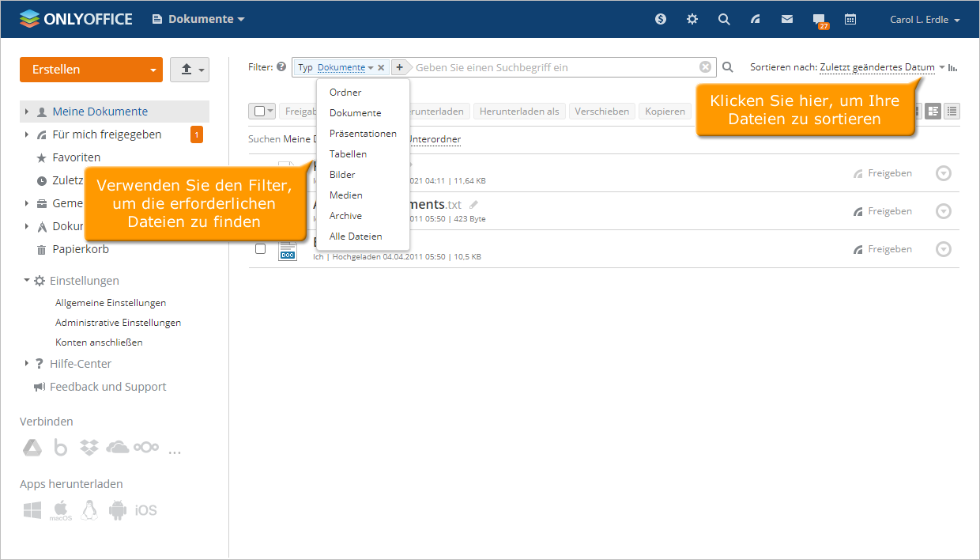This screenshot has height=560, width=980.
Task: Click the DOC file icon in third row
Action: (288, 250)
